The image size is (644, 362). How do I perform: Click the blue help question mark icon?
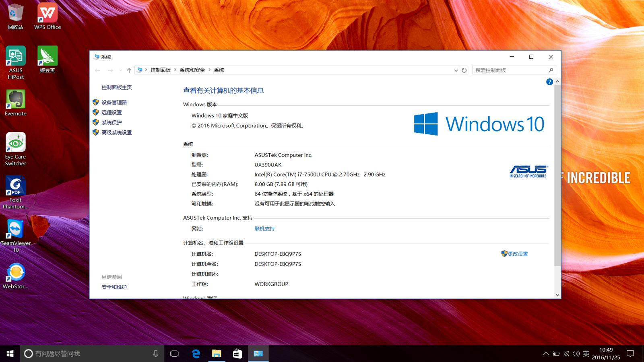[549, 82]
